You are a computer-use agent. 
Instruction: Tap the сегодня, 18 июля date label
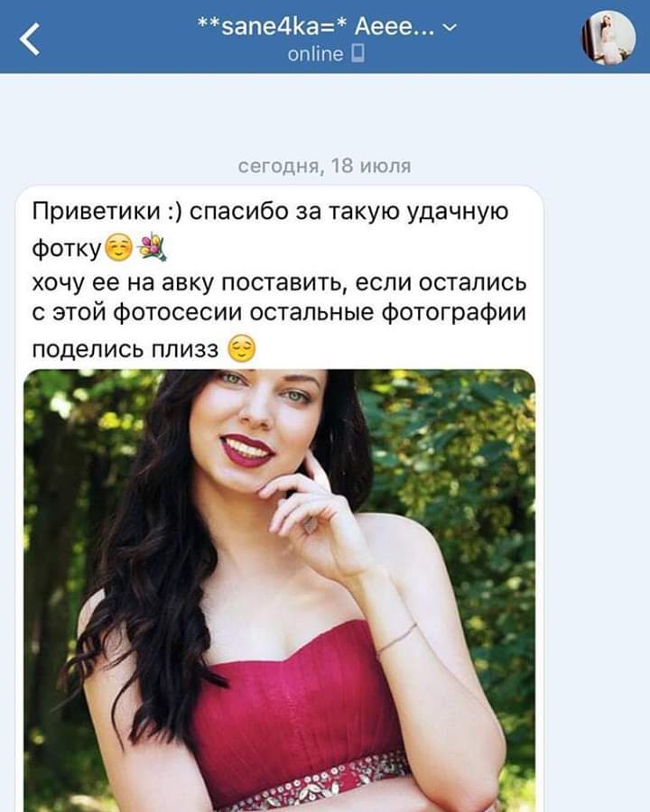[x=324, y=166]
